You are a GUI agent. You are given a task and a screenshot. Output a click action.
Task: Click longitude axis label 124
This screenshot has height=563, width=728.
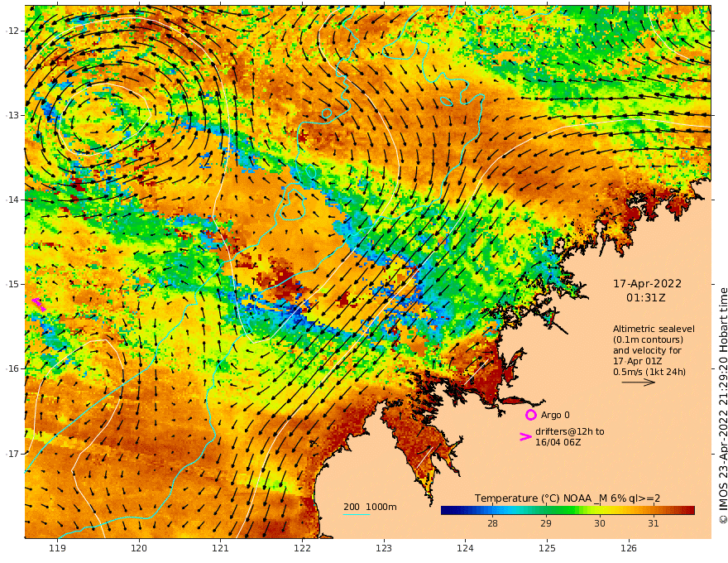coord(465,548)
